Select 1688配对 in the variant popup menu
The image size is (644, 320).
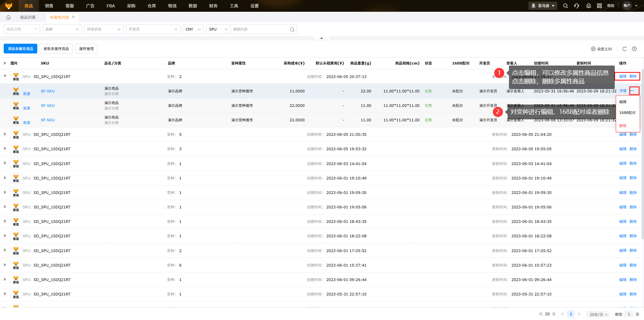[627, 113]
